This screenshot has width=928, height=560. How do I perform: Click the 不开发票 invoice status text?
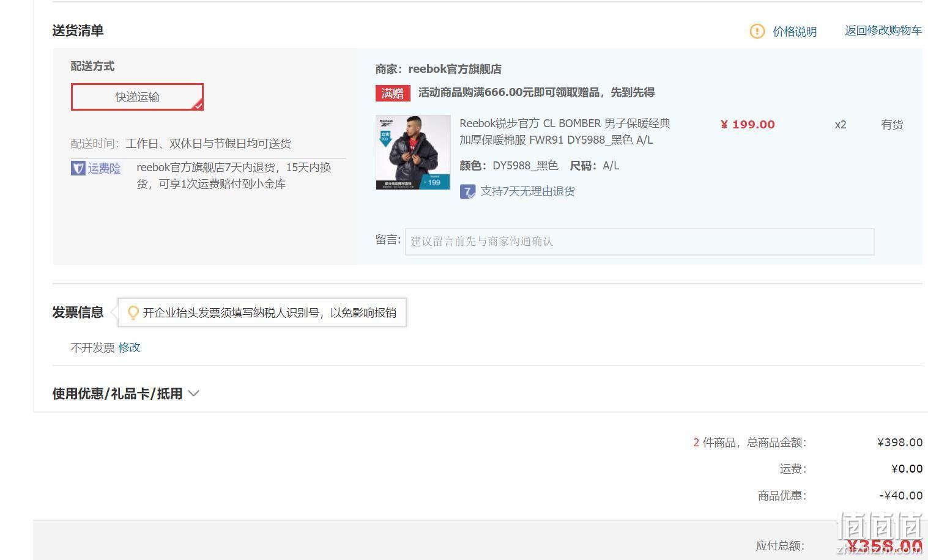click(x=93, y=347)
